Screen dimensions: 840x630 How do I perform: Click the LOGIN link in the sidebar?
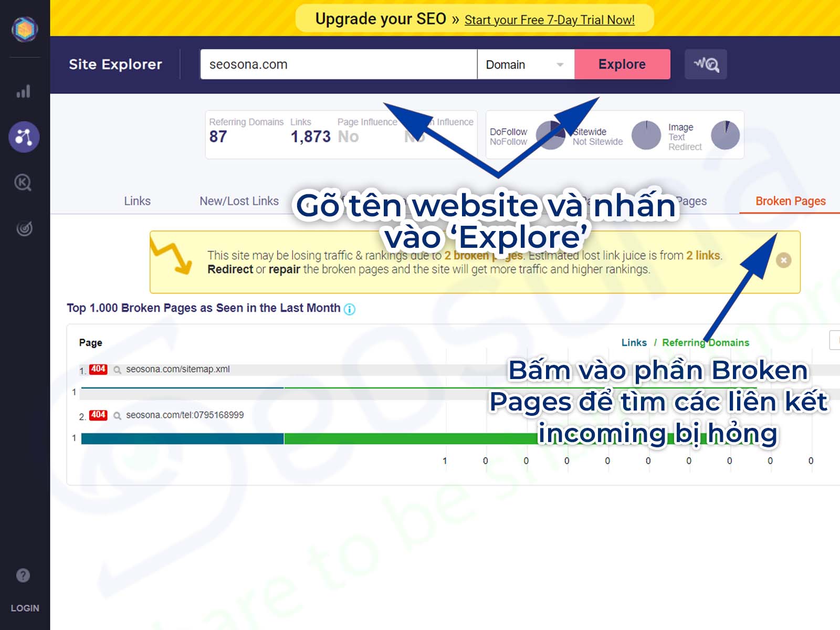point(25,608)
